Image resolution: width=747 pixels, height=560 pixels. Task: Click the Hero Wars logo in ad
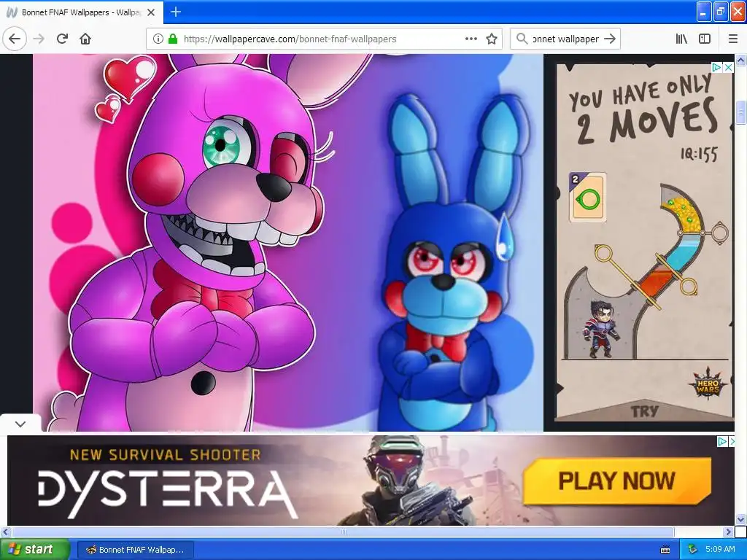tap(708, 384)
